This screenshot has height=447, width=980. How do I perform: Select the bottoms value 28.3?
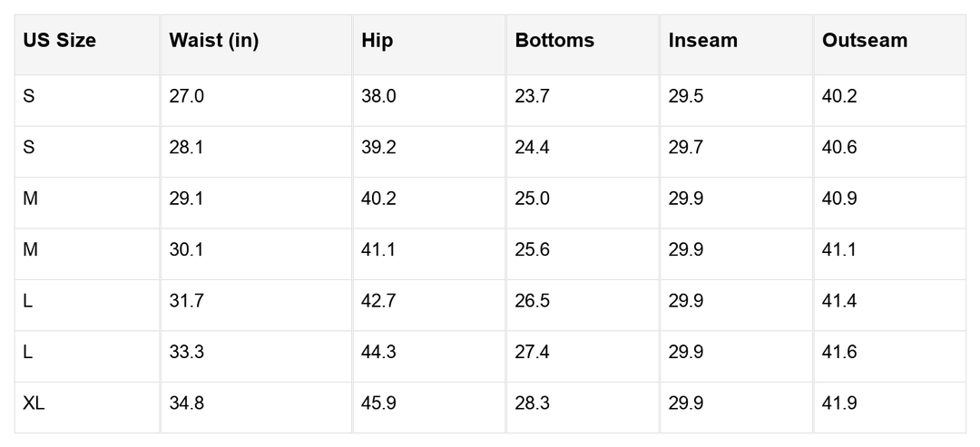532,403
